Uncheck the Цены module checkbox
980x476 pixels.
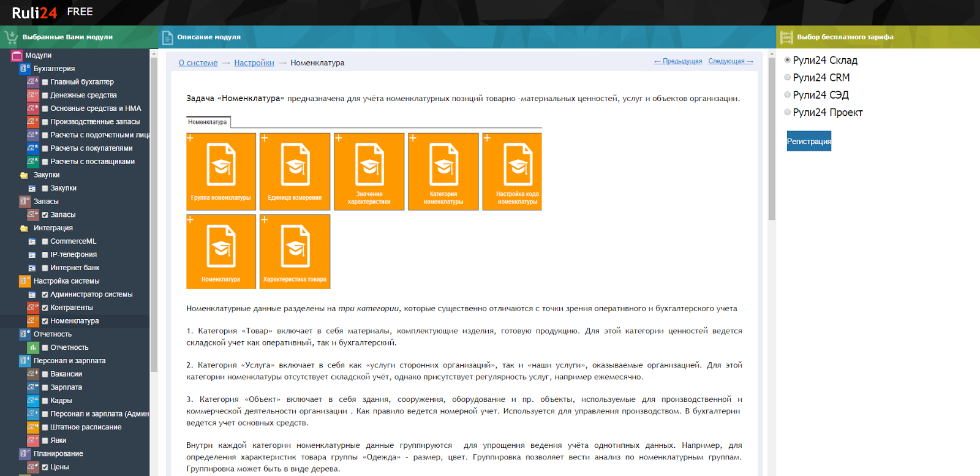pyautogui.click(x=45, y=467)
